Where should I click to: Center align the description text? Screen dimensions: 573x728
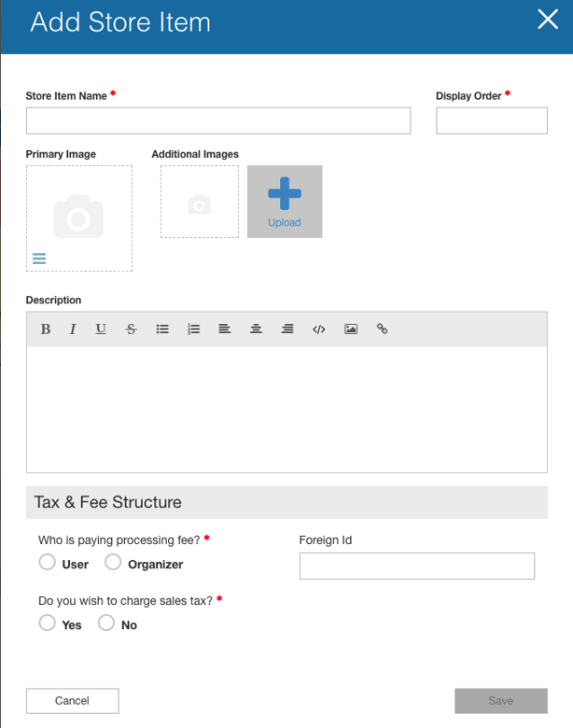pos(256,329)
